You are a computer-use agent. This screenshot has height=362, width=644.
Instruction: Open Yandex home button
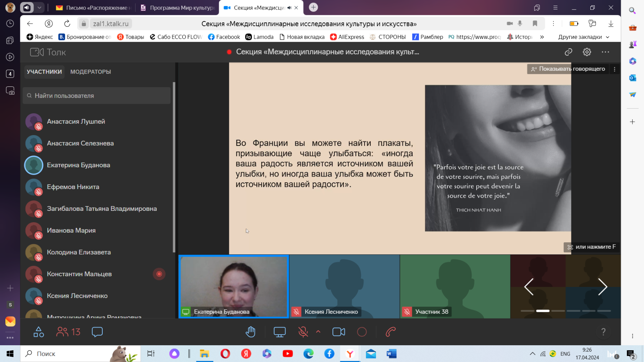(x=49, y=24)
